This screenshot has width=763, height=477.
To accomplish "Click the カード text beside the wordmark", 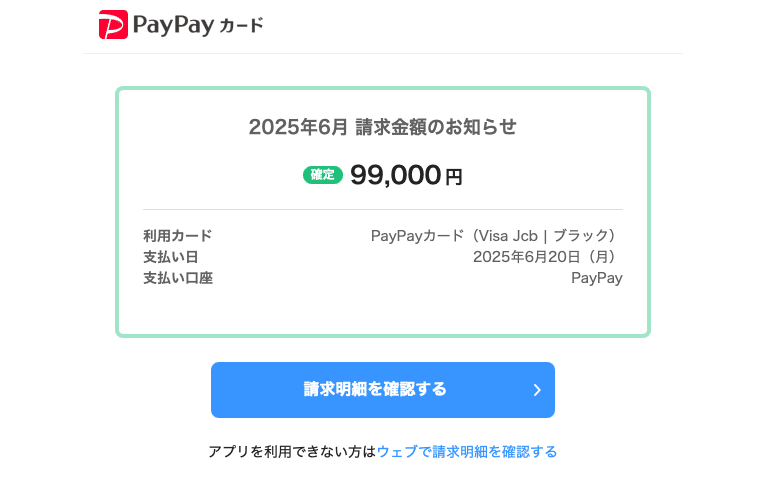I will 241,25.
